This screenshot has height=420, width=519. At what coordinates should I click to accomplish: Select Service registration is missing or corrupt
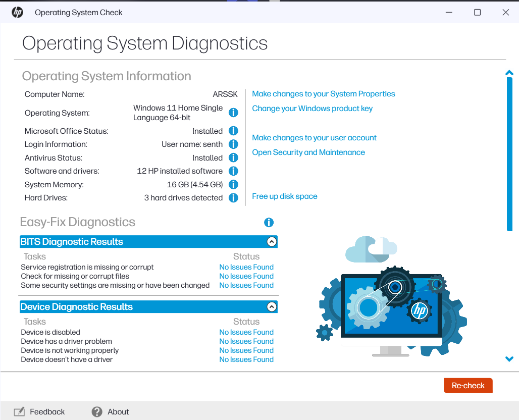pos(87,267)
